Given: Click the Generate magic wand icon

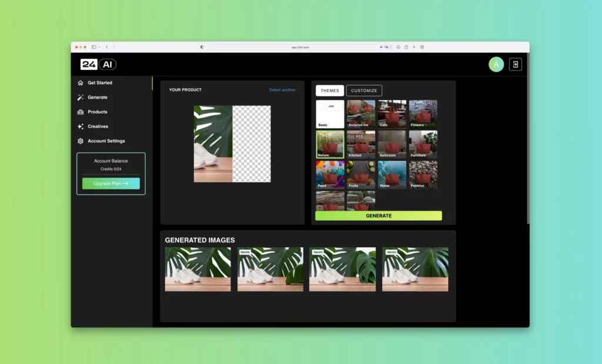Looking at the screenshot, I should [x=81, y=97].
